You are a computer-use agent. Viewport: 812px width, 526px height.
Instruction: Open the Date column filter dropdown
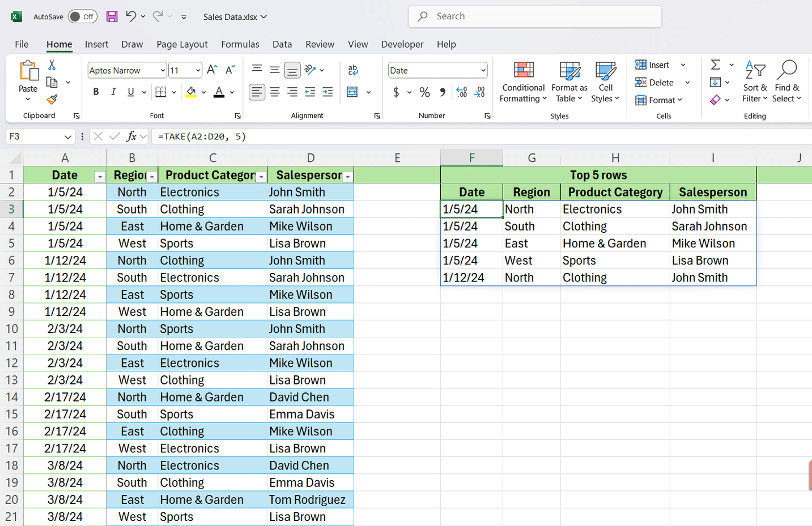tap(100, 177)
